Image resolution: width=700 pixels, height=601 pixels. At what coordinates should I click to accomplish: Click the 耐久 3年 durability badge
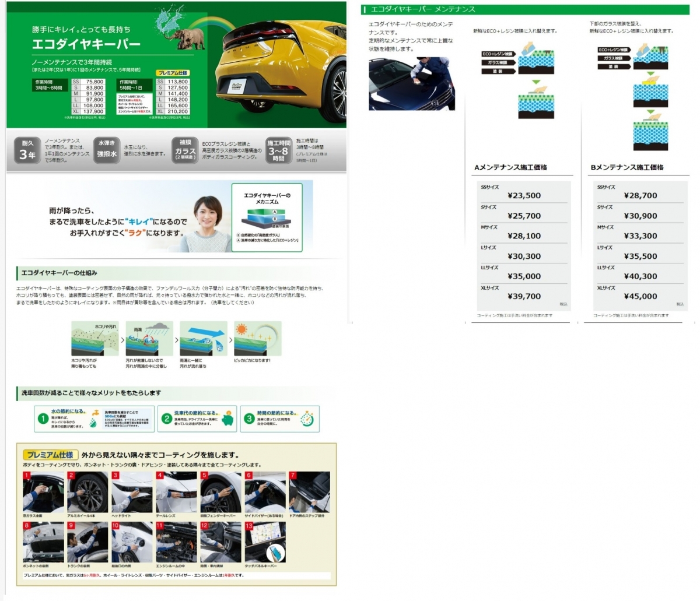27,150
